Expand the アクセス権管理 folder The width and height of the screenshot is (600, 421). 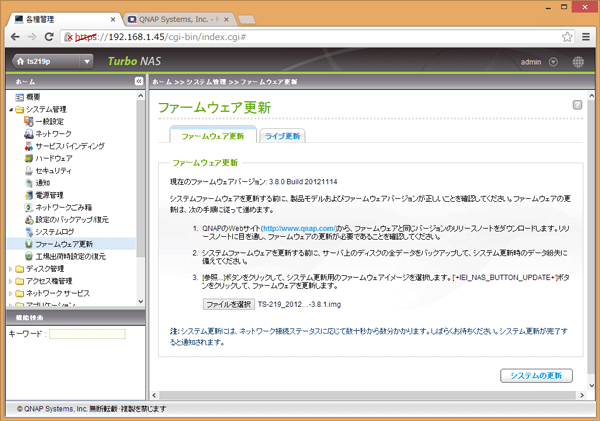point(11,281)
